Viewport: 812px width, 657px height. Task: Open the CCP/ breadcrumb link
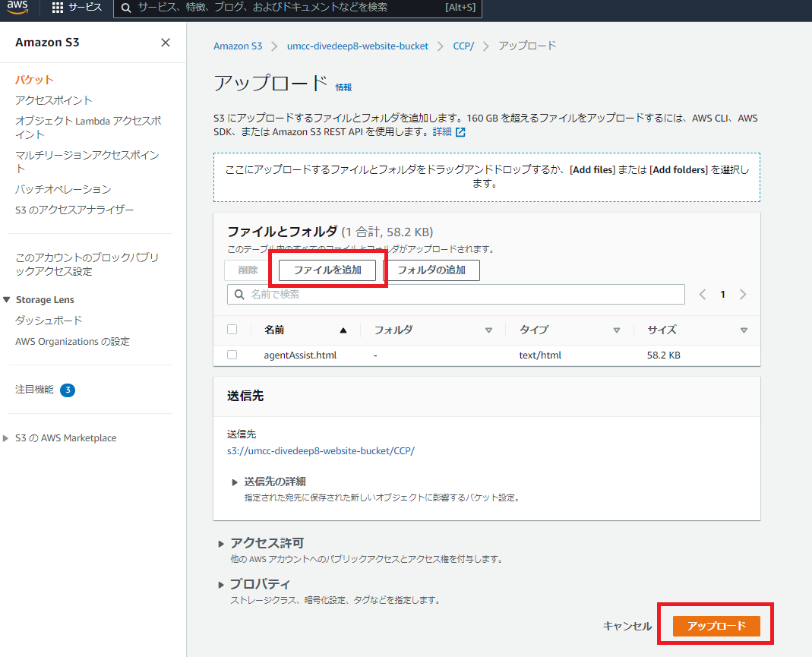coord(463,46)
